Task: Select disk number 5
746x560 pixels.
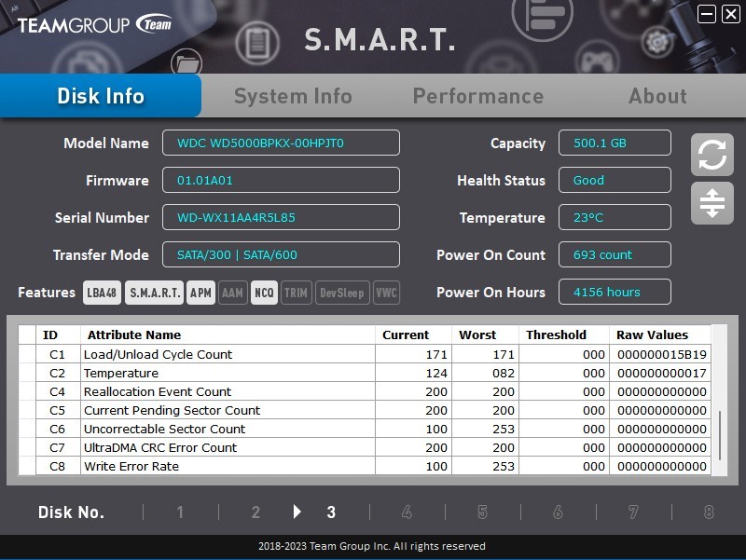Action: click(x=482, y=512)
